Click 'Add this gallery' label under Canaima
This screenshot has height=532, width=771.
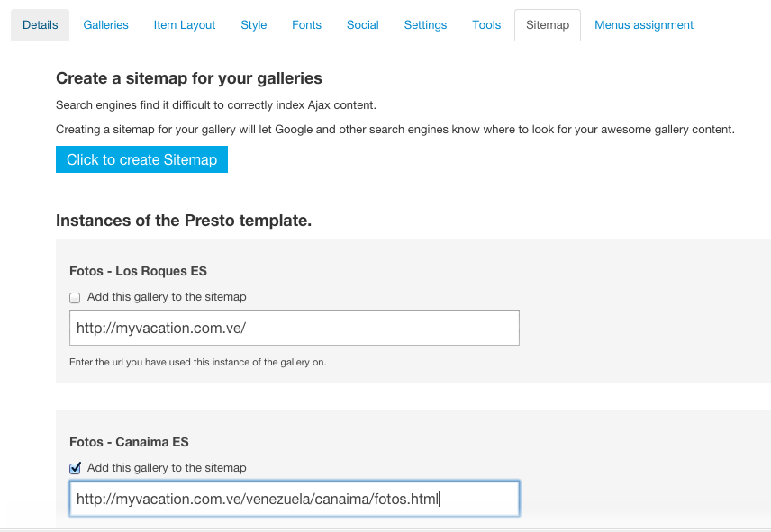[x=167, y=468]
